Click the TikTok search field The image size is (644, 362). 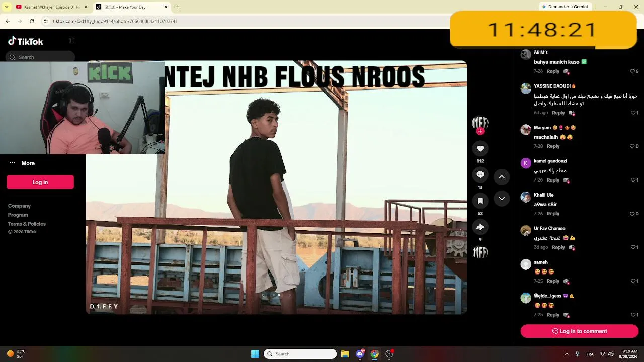(41, 57)
